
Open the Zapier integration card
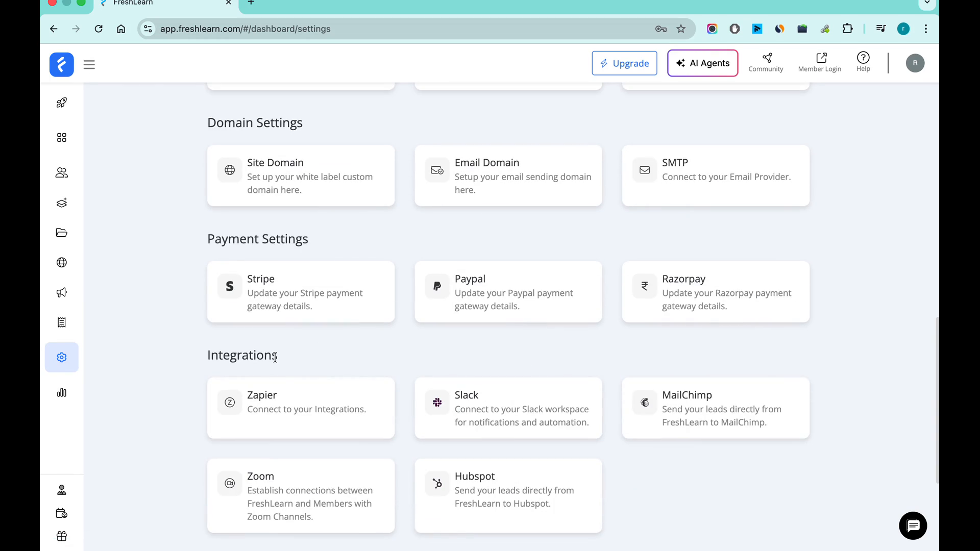tap(301, 408)
